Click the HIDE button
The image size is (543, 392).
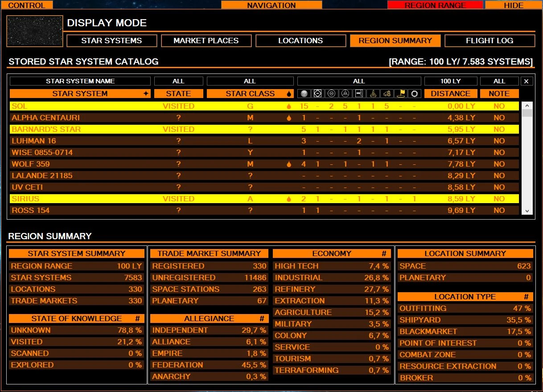point(514,5)
